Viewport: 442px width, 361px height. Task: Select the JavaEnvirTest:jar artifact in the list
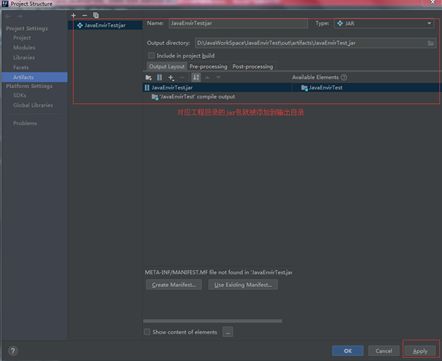(x=105, y=25)
